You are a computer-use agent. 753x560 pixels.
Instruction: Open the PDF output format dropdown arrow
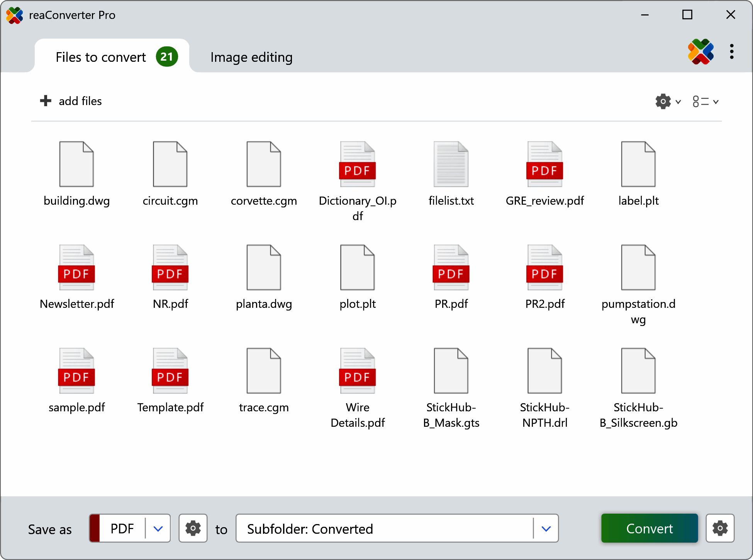coord(158,528)
